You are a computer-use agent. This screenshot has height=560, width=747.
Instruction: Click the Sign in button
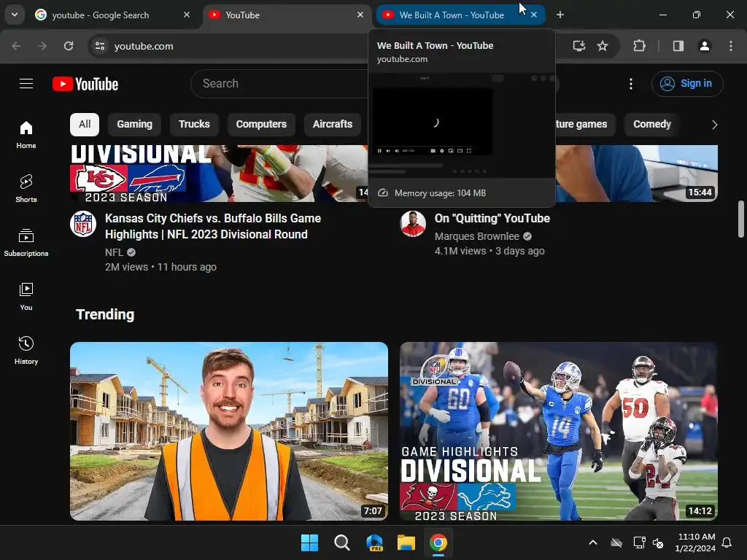pyautogui.click(x=687, y=84)
